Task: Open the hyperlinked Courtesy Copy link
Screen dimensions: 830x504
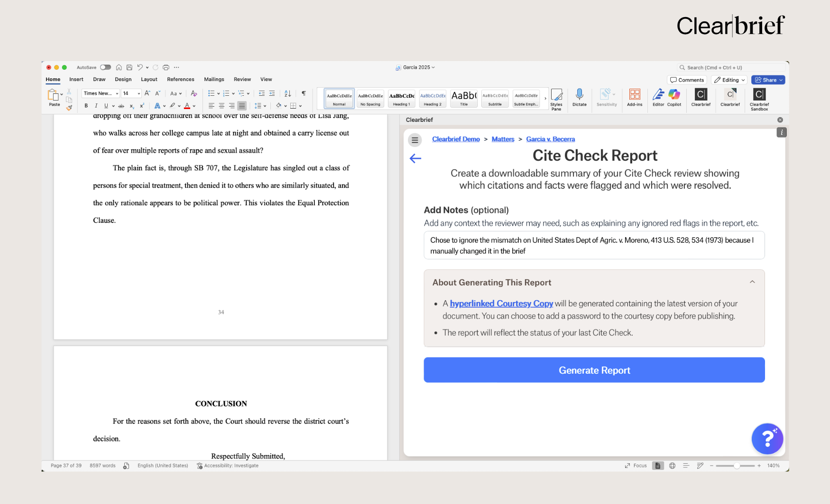Action: (x=501, y=303)
